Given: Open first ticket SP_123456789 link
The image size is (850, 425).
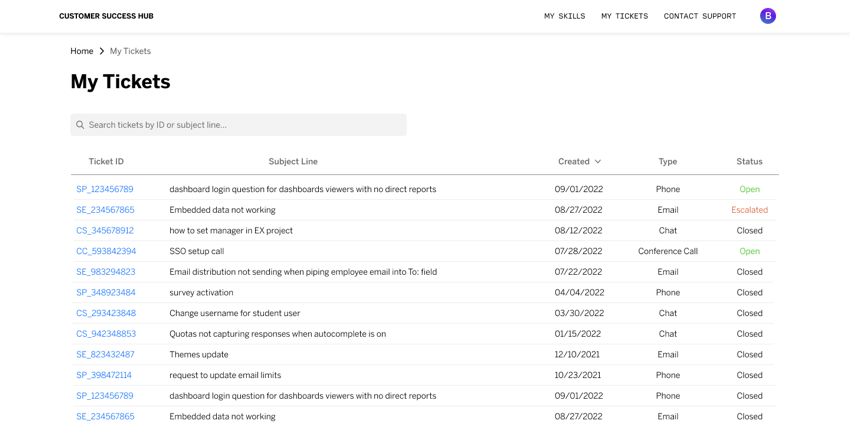Looking at the screenshot, I should click(x=105, y=189).
